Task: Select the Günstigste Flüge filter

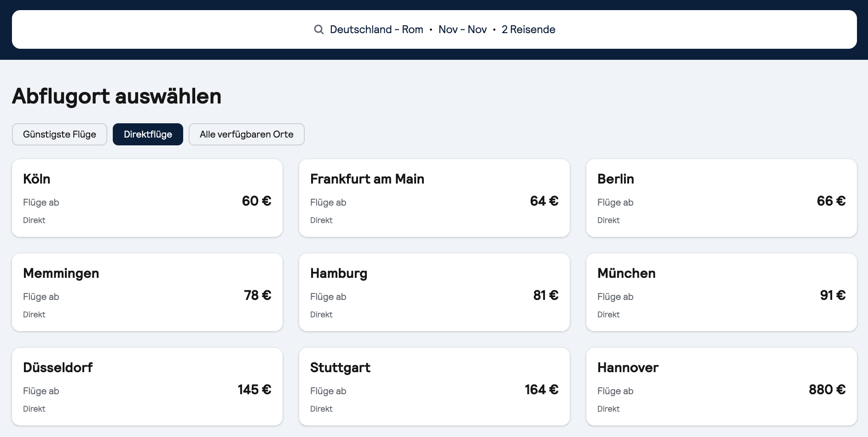Action: (x=59, y=134)
